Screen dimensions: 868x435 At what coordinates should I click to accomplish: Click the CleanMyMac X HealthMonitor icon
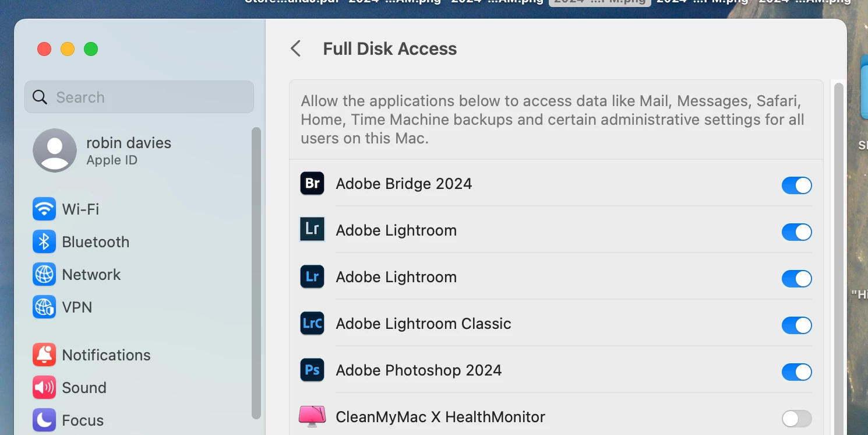click(x=312, y=417)
